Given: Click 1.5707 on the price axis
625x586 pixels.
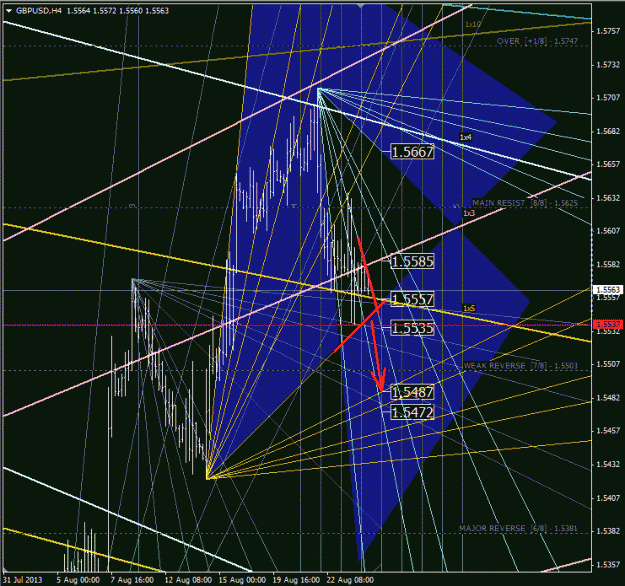Looking at the screenshot, I should point(608,98).
